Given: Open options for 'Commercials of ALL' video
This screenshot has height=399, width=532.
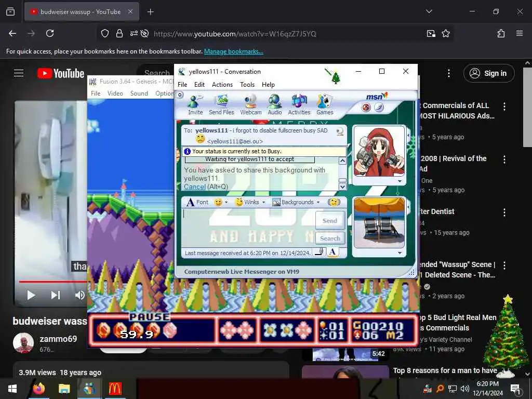Looking at the screenshot, I should pos(504,106).
